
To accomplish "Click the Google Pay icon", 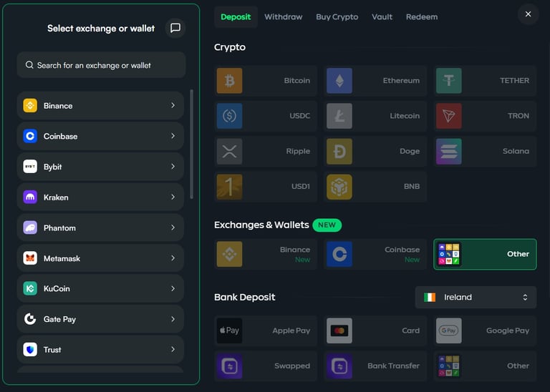I will point(448,330).
